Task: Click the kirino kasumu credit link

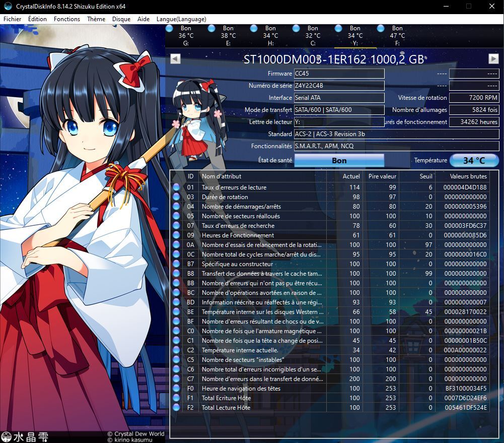Action: coord(130,440)
